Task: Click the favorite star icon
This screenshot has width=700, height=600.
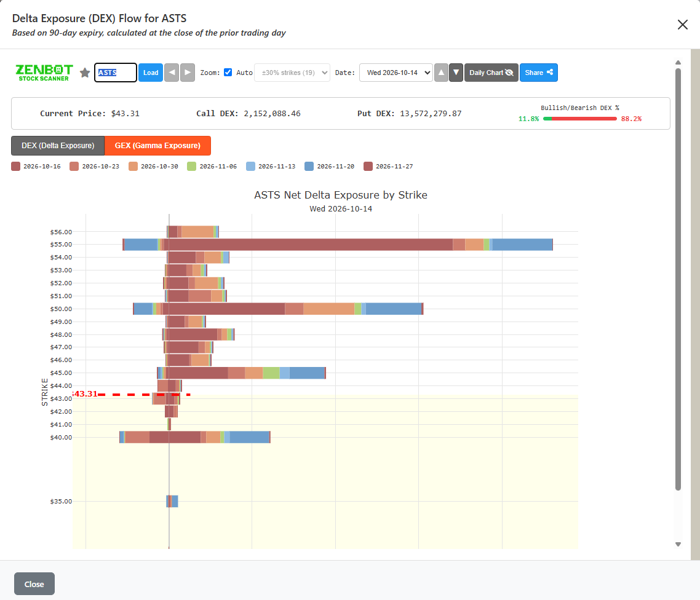Action: point(85,73)
